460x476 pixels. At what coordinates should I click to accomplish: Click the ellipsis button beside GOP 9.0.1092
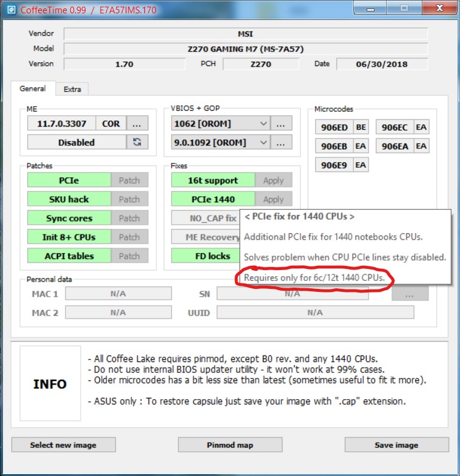281,142
